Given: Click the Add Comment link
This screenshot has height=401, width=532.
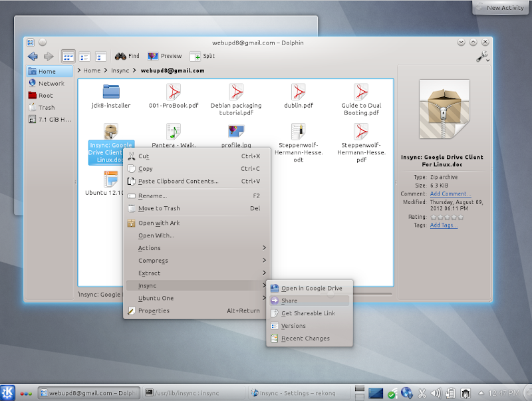Looking at the screenshot, I should 450,194.
